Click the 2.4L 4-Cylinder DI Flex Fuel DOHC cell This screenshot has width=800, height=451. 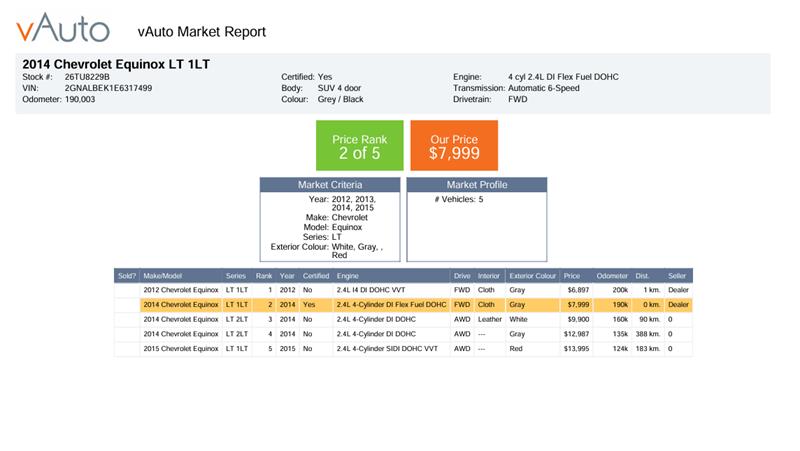click(x=391, y=305)
